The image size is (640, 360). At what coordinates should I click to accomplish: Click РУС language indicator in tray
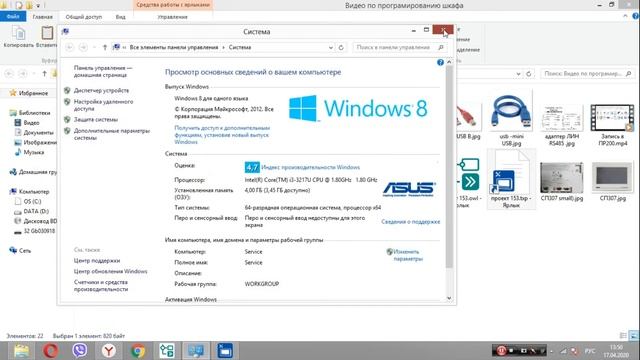(x=590, y=351)
